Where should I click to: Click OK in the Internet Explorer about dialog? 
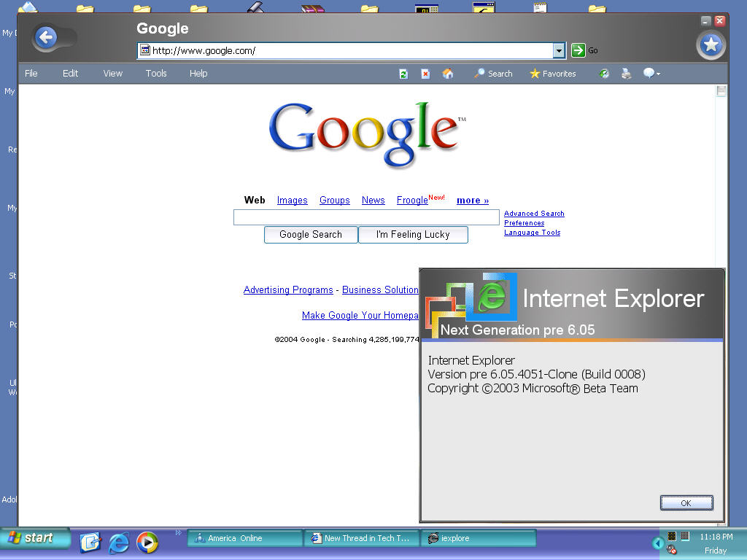[686, 503]
